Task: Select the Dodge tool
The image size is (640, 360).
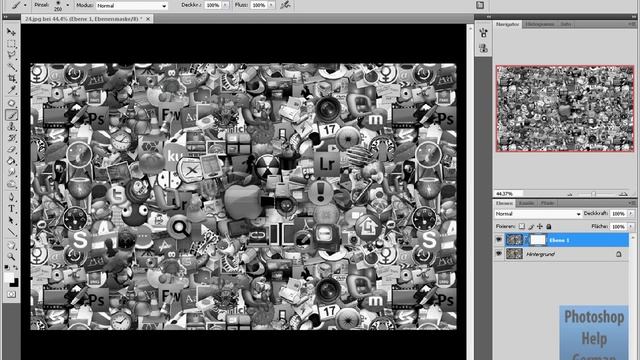Action: [x=11, y=184]
